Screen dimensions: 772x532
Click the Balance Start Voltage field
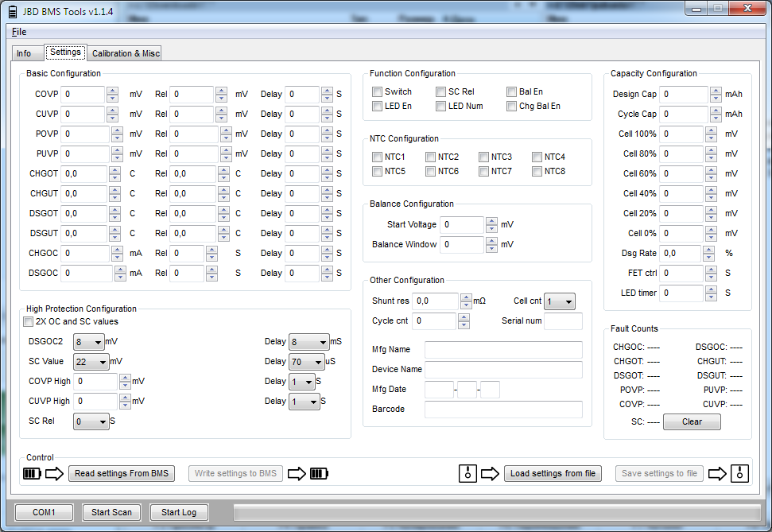pos(462,224)
